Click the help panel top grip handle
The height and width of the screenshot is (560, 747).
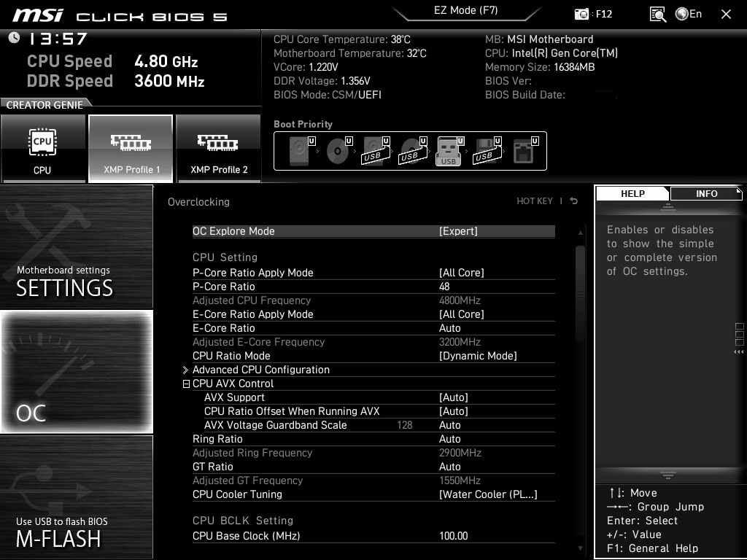click(668, 207)
